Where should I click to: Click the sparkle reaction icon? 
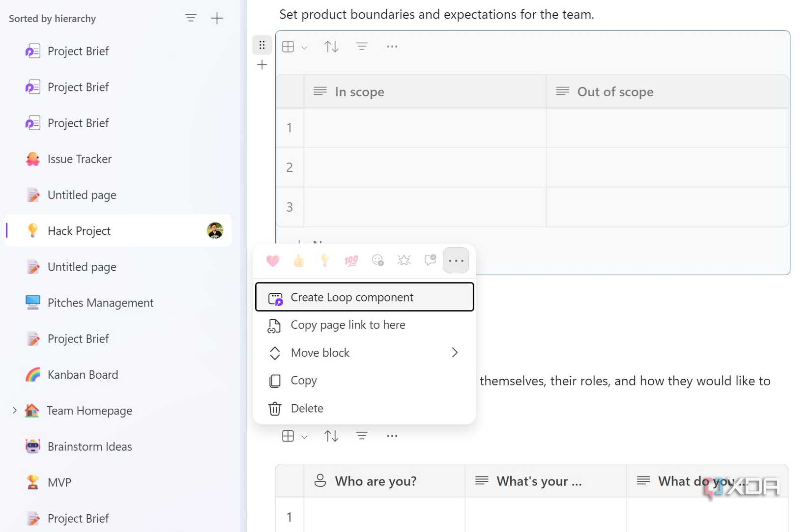[x=404, y=260]
